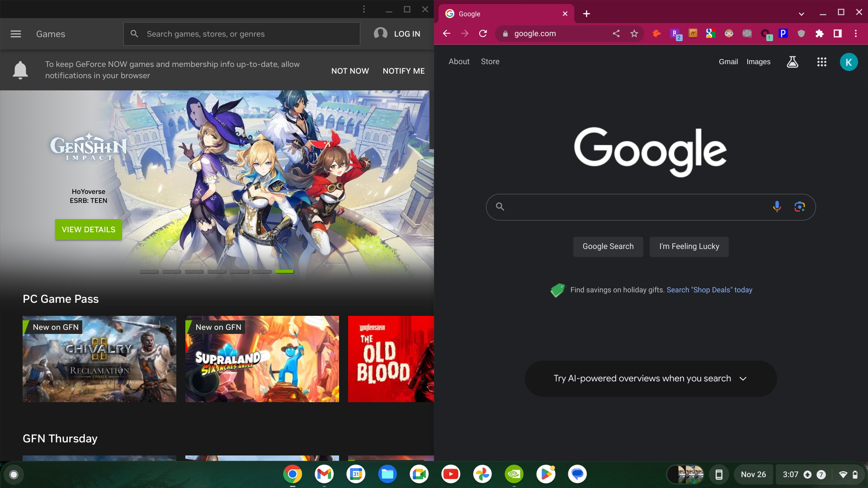Viewport: 868px width, 488px height.
Task: Open Chrome's three-dot menu
Action: click(x=855, y=33)
